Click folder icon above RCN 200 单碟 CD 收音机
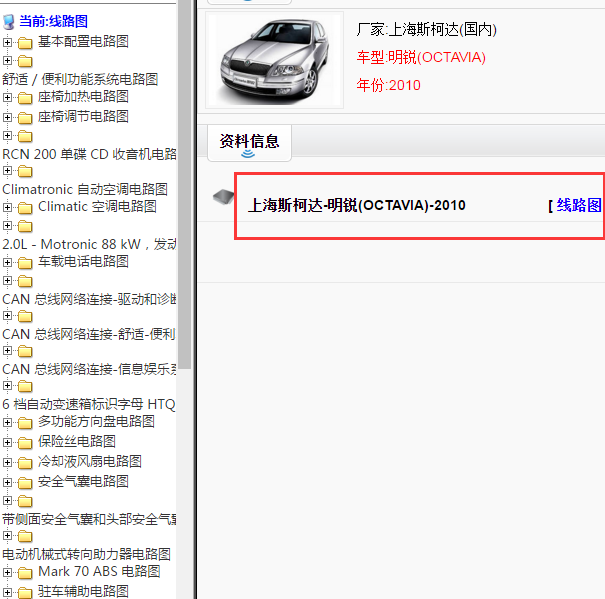605x599 pixels. (25, 136)
